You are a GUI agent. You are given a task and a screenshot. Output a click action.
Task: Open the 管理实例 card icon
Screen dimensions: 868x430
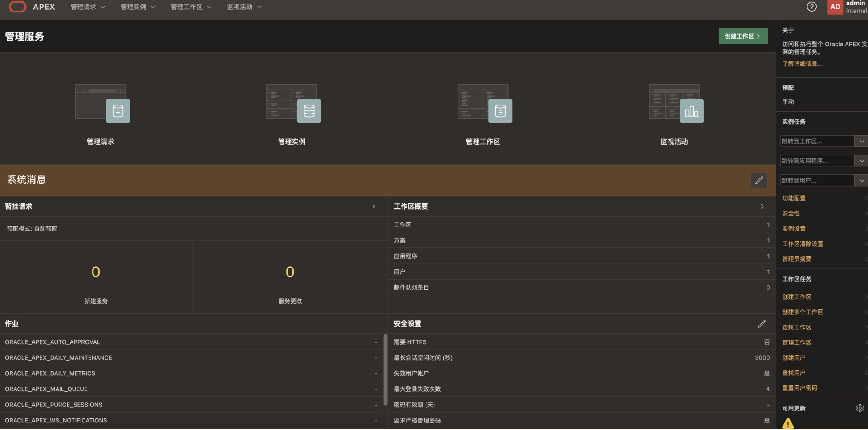[293, 103]
